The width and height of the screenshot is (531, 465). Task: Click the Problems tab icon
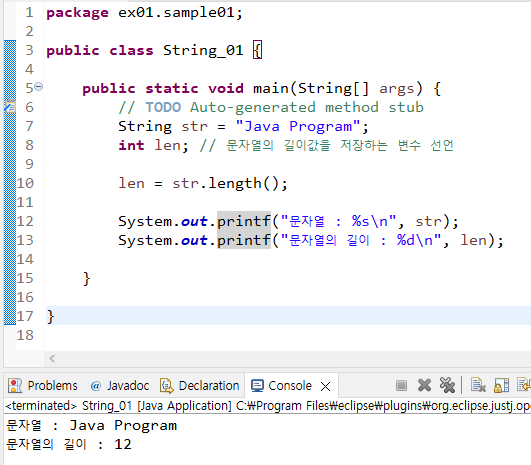(x=15, y=386)
